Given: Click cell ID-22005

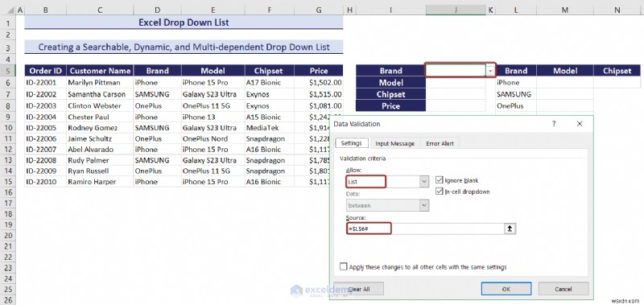Looking at the screenshot, I should 45,128.
